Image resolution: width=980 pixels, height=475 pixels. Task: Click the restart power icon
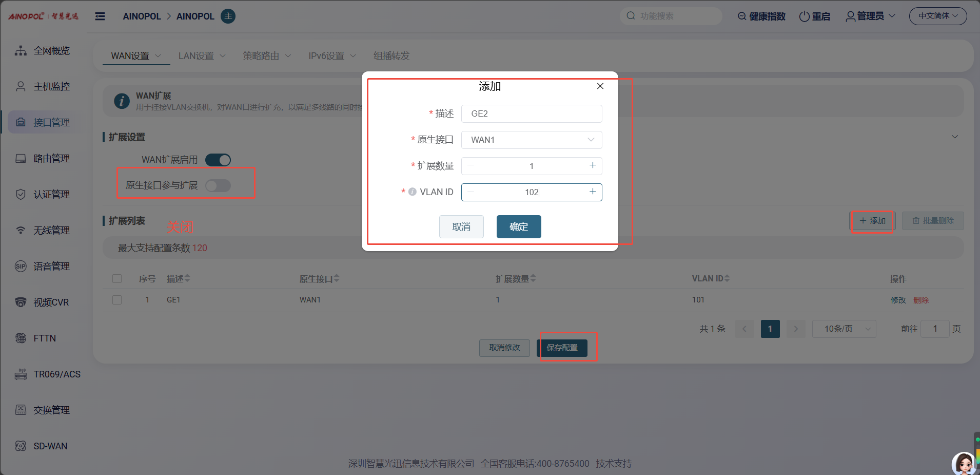[x=804, y=16]
